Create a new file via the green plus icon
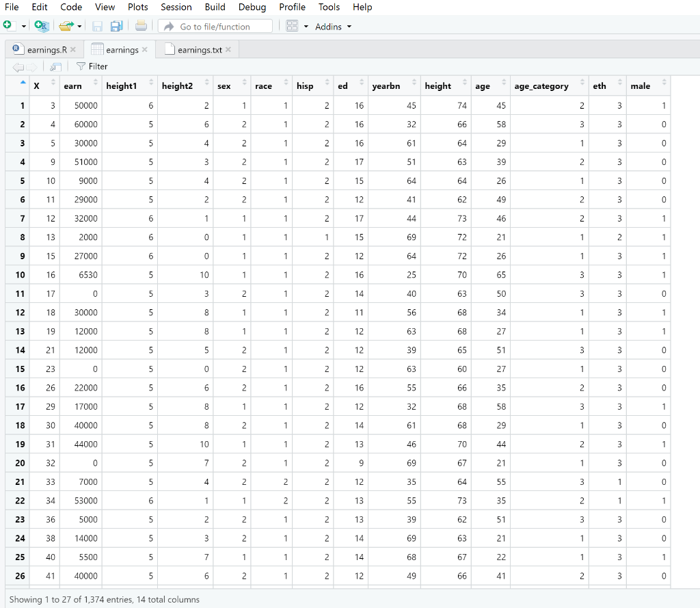This screenshot has height=608, width=700. tap(9, 26)
